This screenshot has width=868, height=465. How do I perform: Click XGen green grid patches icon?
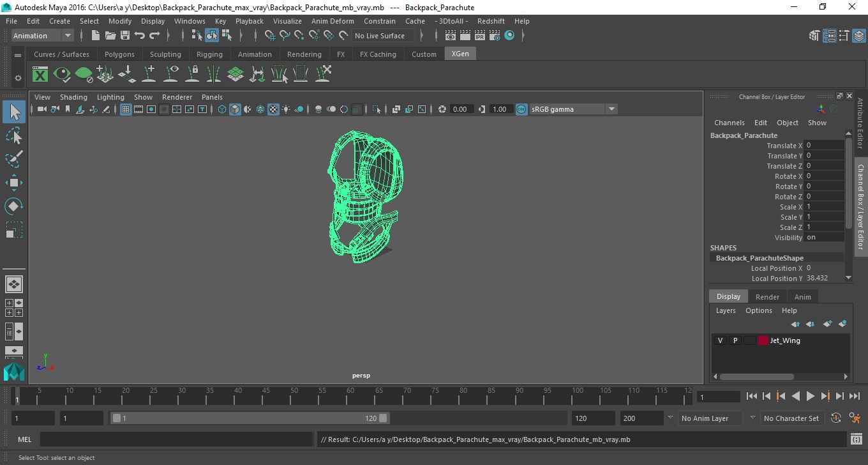point(236,74)
